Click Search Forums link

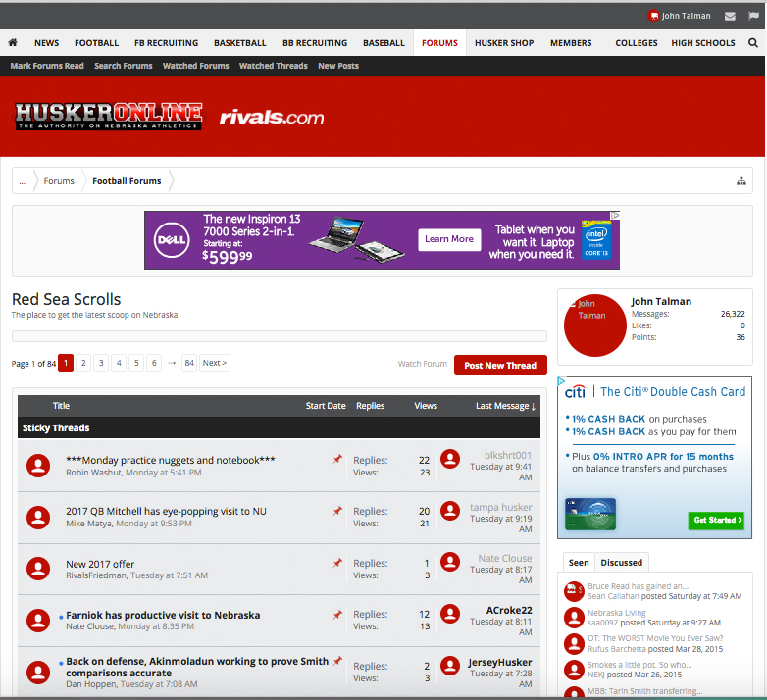tap(124, 66)
